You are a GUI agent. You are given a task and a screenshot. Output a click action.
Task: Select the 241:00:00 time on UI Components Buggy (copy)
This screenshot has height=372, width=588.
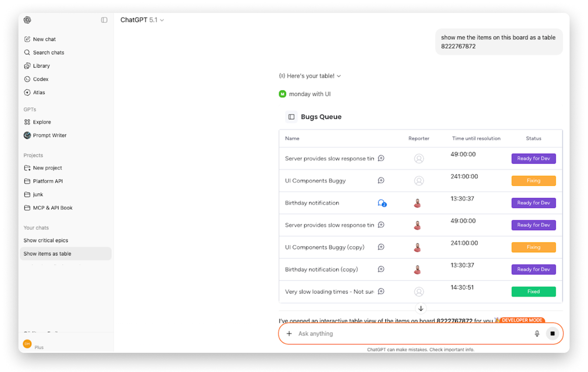click(464, 243)
